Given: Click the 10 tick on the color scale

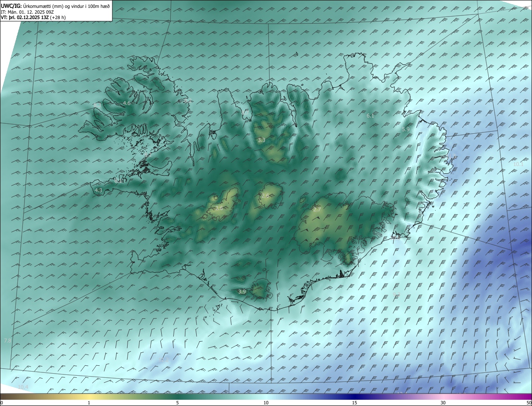Looking at the screenshot, I should tap(266, 403).
